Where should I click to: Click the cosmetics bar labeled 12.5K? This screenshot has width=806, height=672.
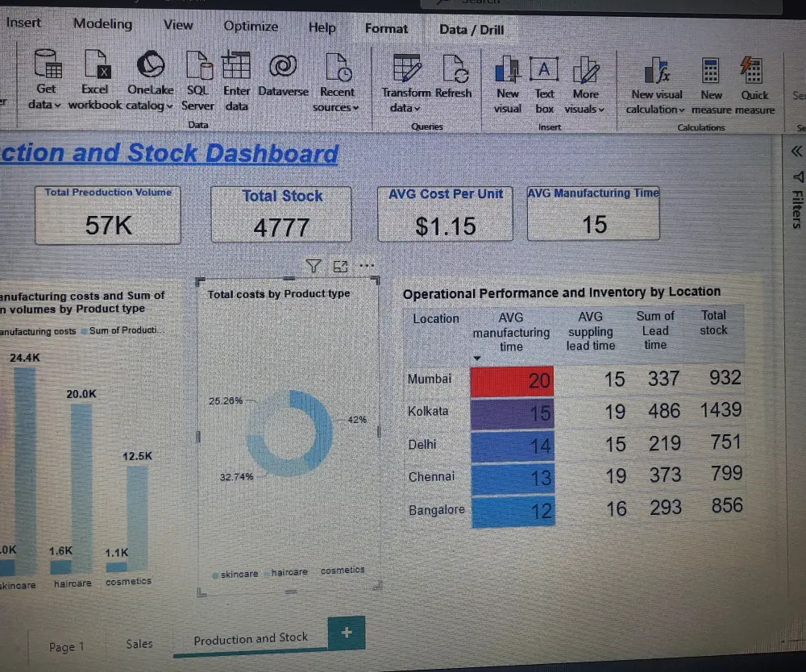[x=137, y=518]
